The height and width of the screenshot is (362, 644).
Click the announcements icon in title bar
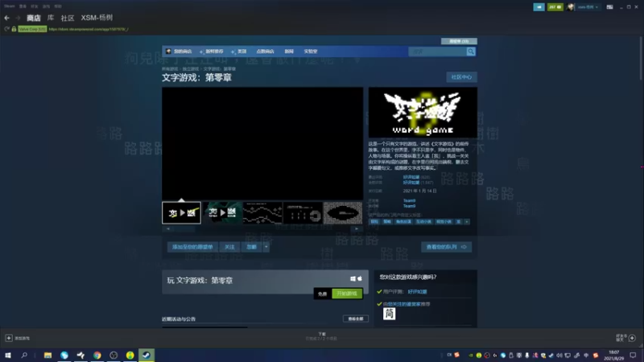pyautogui.click(x=539, y=7)
